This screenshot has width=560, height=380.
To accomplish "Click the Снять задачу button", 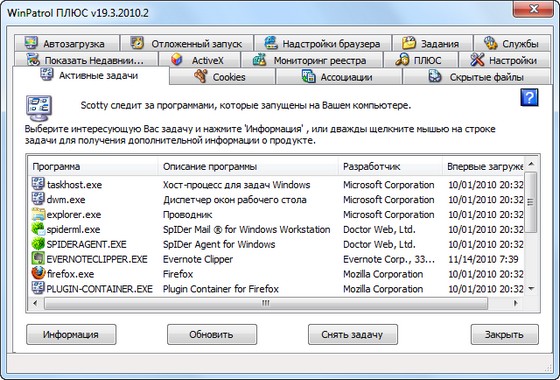I will tap(352, 334).
